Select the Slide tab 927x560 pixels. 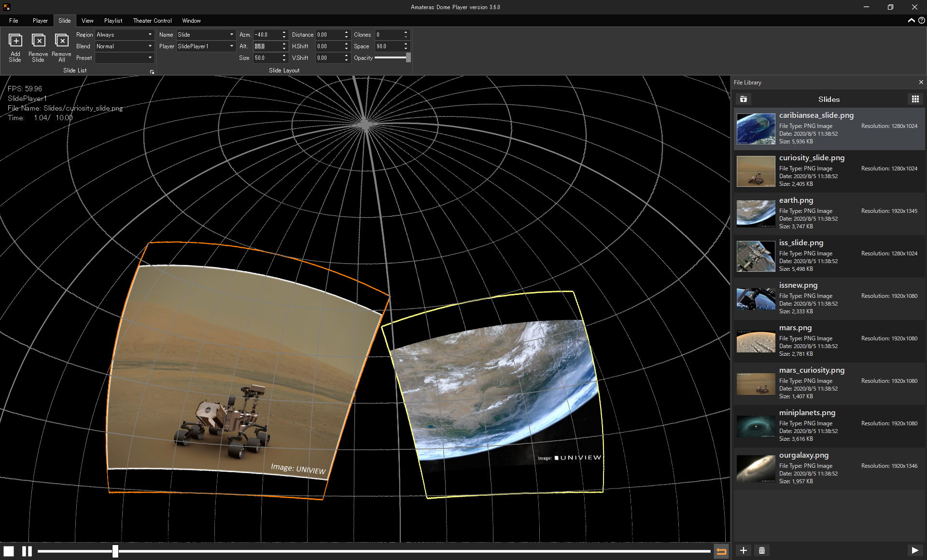(x=65, y=20)
